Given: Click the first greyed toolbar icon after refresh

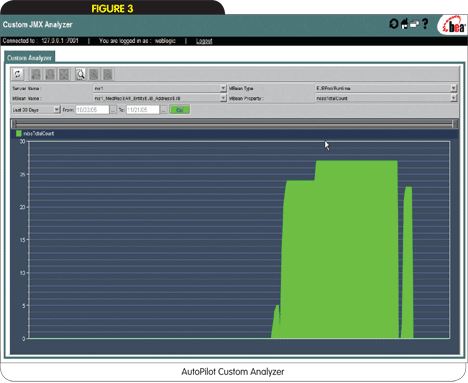Looking at the screenshot, I should 36,74.
